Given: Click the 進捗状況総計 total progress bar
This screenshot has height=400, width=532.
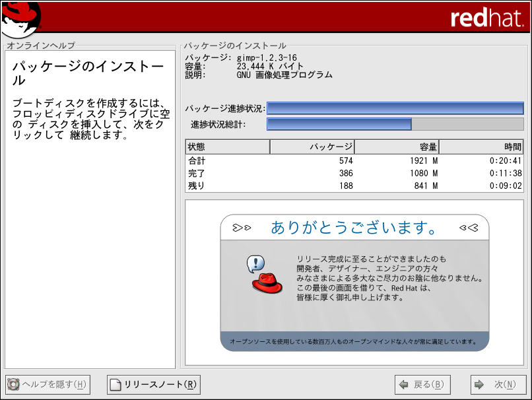Looking at the screenshot, I should coord(395,124).
